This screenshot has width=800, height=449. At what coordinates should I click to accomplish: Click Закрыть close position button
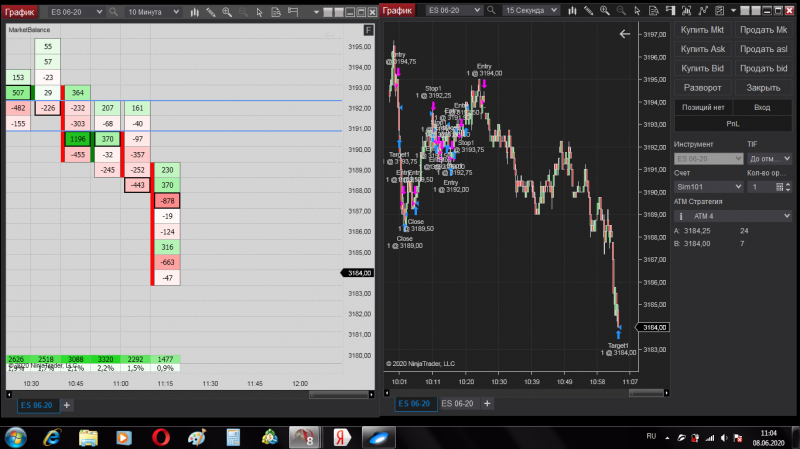pyautogui.click(x=763, y=88)
